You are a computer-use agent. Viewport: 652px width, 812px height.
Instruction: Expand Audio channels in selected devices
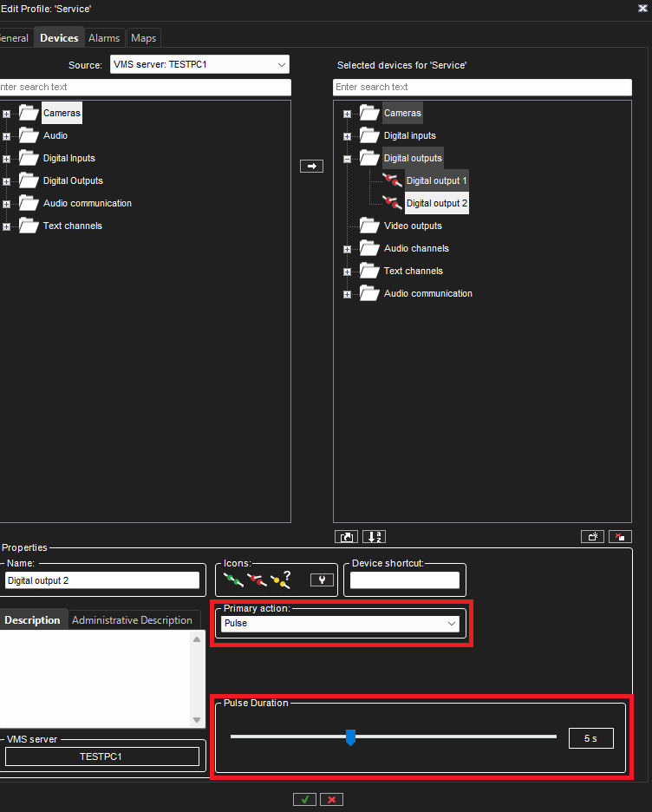[348, 249]
